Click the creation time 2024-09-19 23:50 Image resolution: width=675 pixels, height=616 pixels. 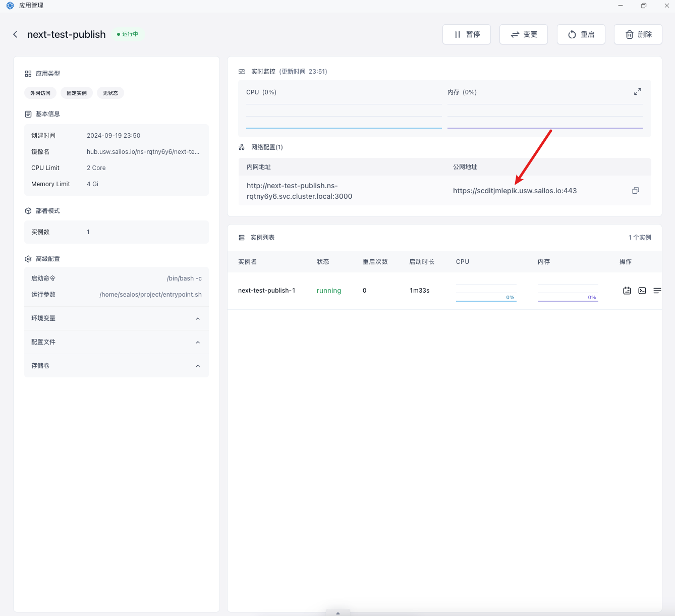[x=114, y=136]
